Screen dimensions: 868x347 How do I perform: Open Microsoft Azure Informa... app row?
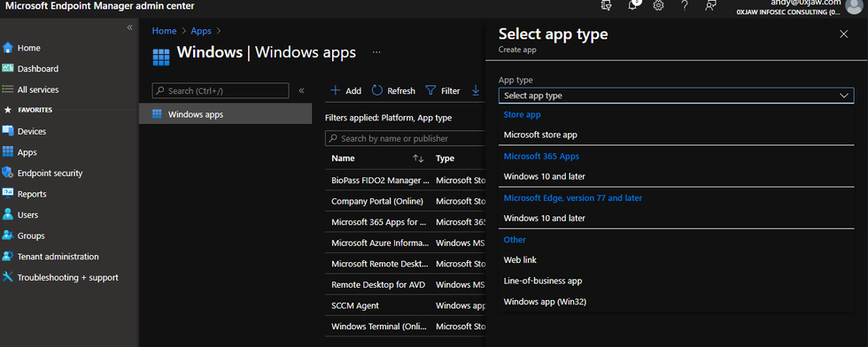point(406,243)
